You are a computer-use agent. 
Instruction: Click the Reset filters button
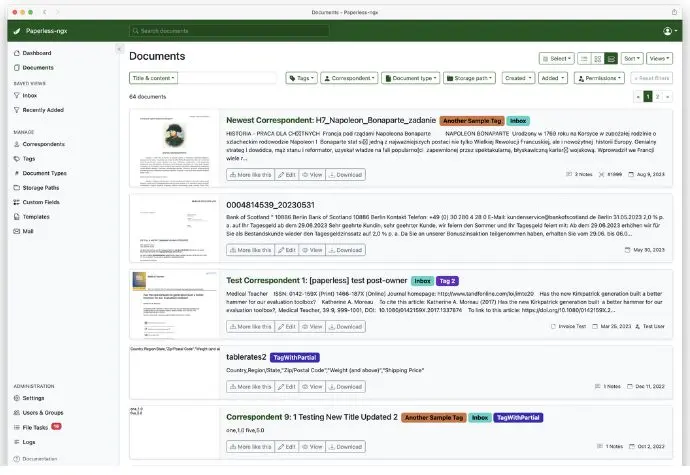click(652, 78)
